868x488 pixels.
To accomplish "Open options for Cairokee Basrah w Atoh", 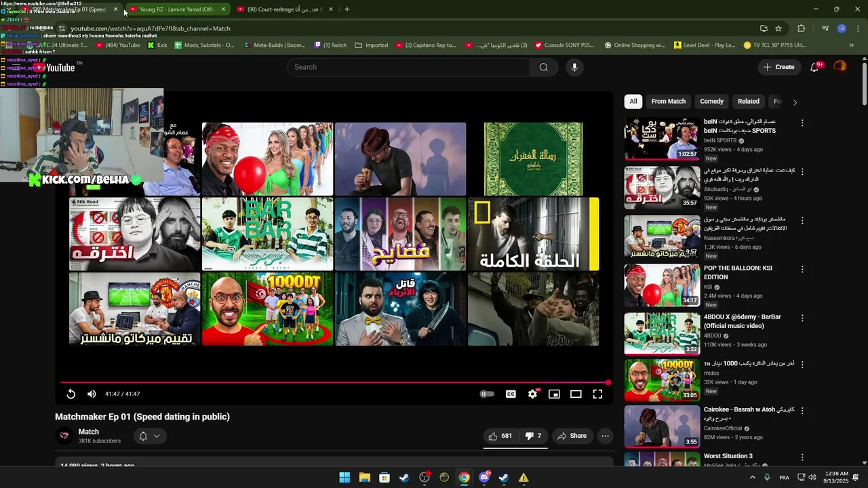I will tap(802, 411).
